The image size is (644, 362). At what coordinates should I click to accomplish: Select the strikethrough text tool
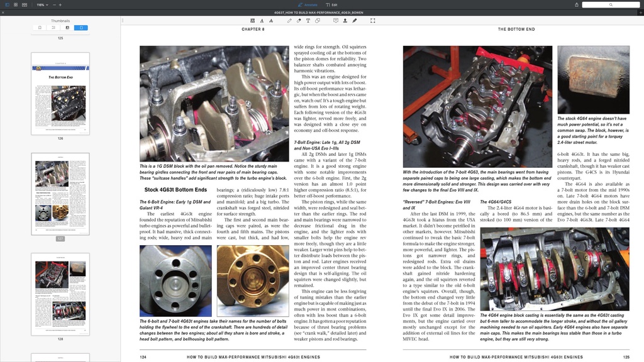click(x=271, y=21)
